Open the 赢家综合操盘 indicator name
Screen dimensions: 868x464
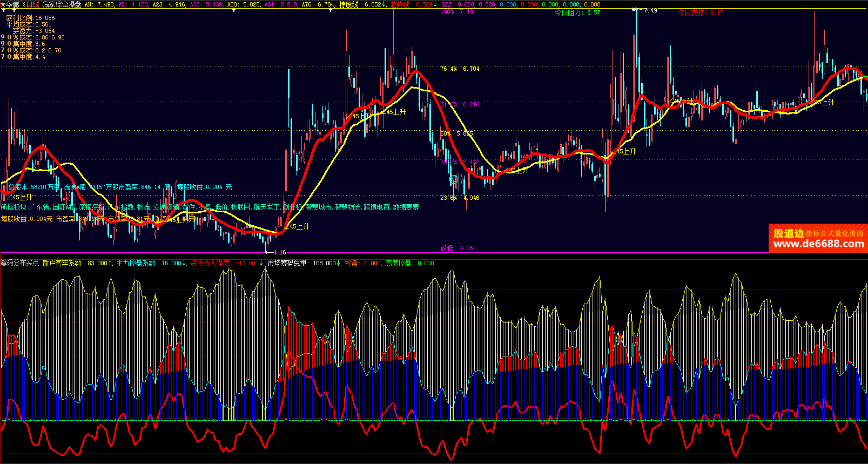(x=62, y=4)
